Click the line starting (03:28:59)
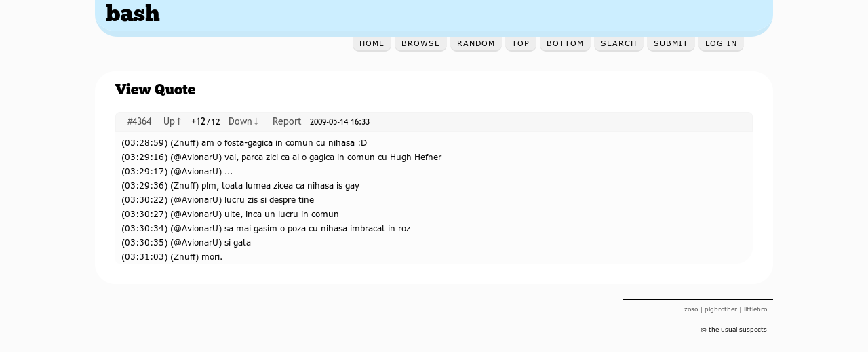The height and width of the screenshot is (352, 868). tap(244, 142)
